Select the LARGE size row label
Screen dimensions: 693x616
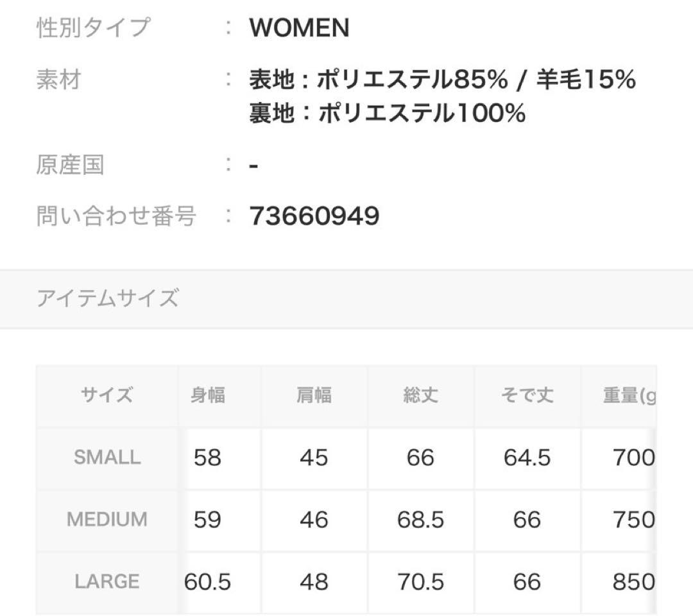click(107, 581)
